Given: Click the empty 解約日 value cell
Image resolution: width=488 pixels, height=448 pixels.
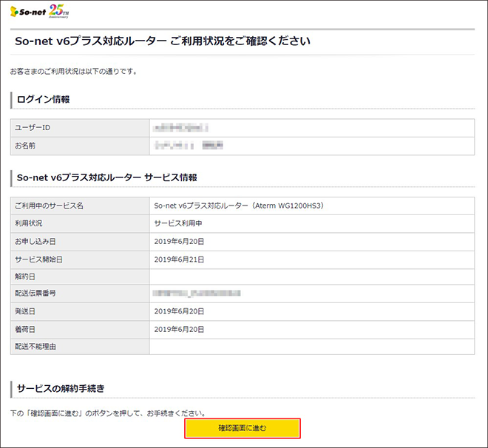Looking at the screenshot, I should [311, 276].
